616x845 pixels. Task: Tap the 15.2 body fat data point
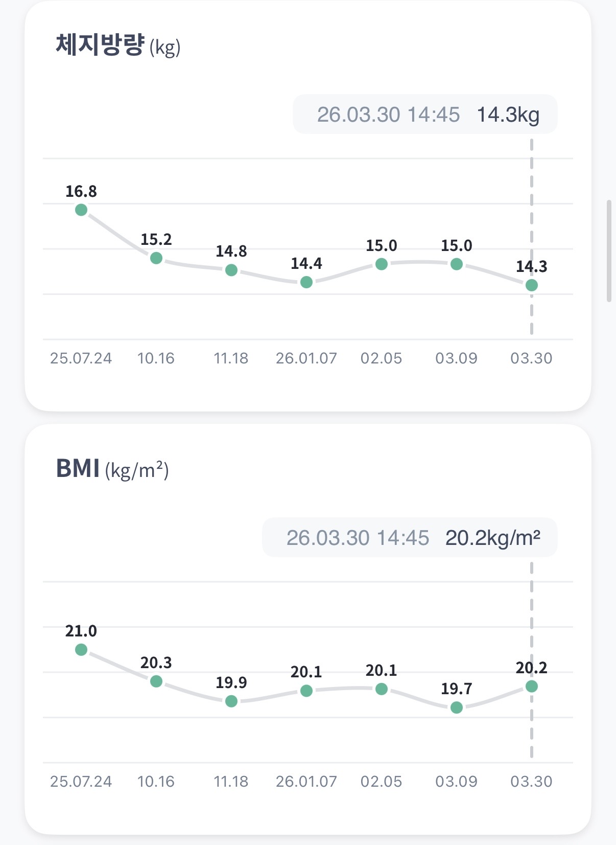click(x=156, y=258)
